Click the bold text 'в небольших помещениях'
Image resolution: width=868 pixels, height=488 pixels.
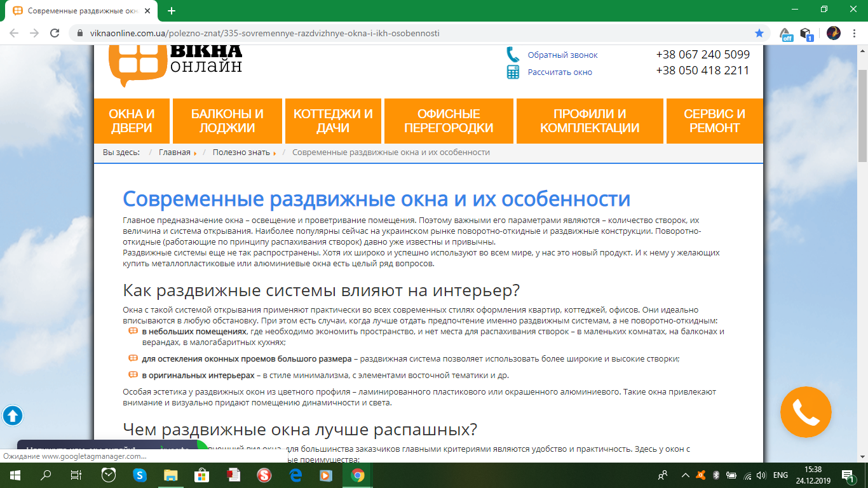(194, 332)
